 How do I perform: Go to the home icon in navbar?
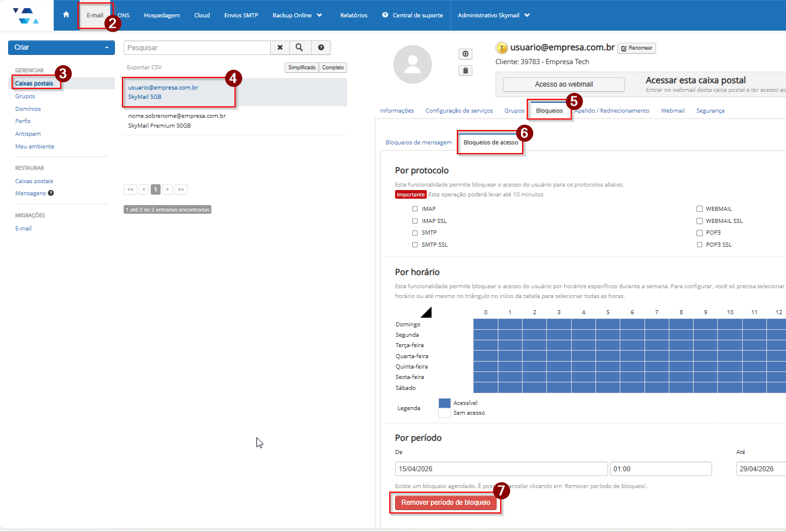66,15
